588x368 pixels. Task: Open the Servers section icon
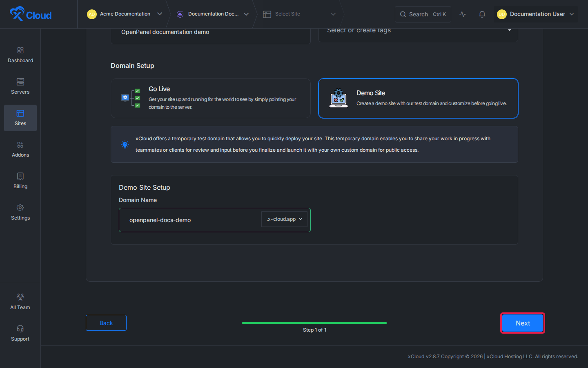coord(20,82)
